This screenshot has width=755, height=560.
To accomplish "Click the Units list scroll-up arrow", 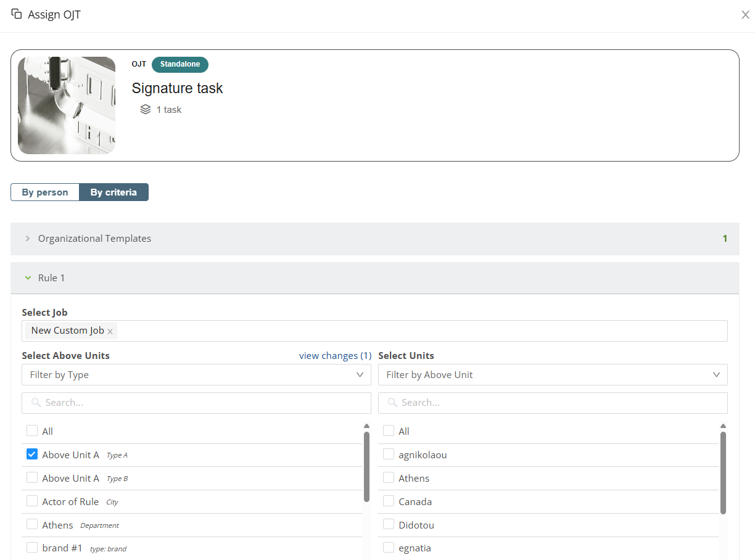I will [x=723, y=426].
